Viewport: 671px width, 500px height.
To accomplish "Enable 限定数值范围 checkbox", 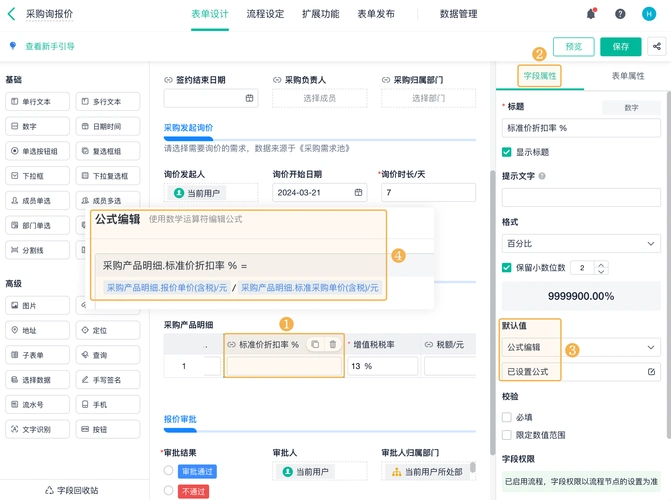I will pyautogui.click(x=507, y=435).
